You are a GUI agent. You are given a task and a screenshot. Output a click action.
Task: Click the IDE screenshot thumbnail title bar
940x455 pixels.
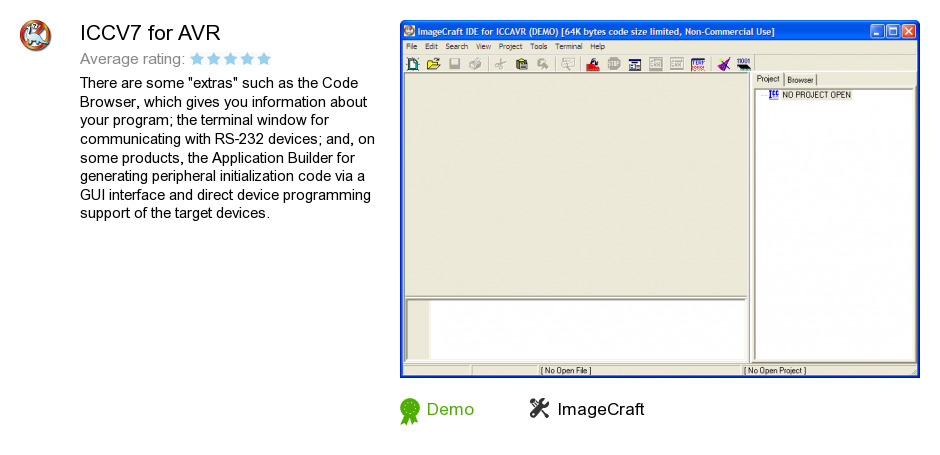point(659,31)
